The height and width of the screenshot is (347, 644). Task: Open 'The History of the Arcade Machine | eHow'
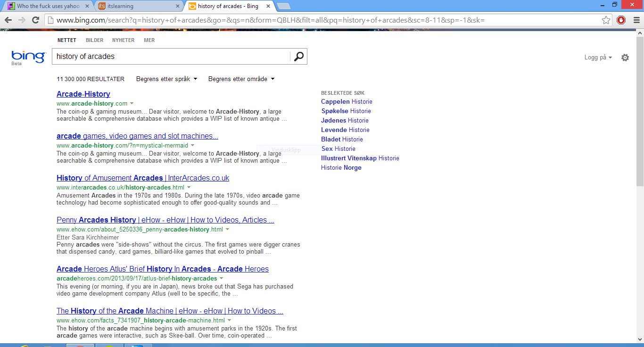tap(170, 311)
